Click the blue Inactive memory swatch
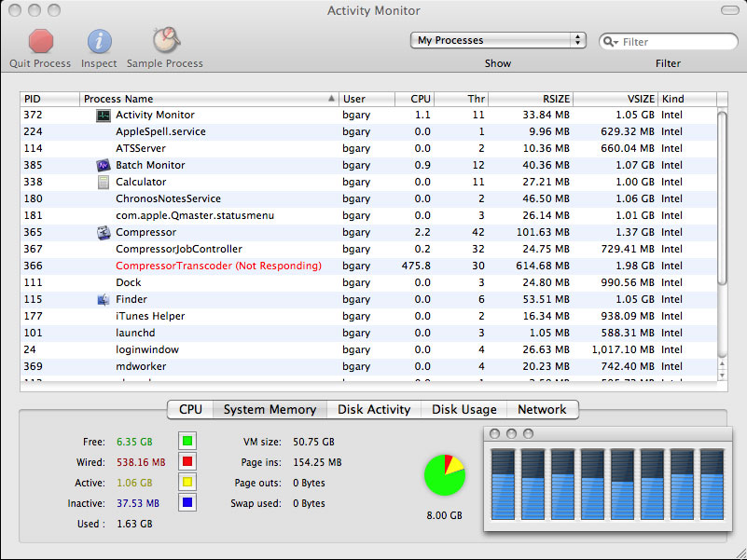 tap(187, 502)
